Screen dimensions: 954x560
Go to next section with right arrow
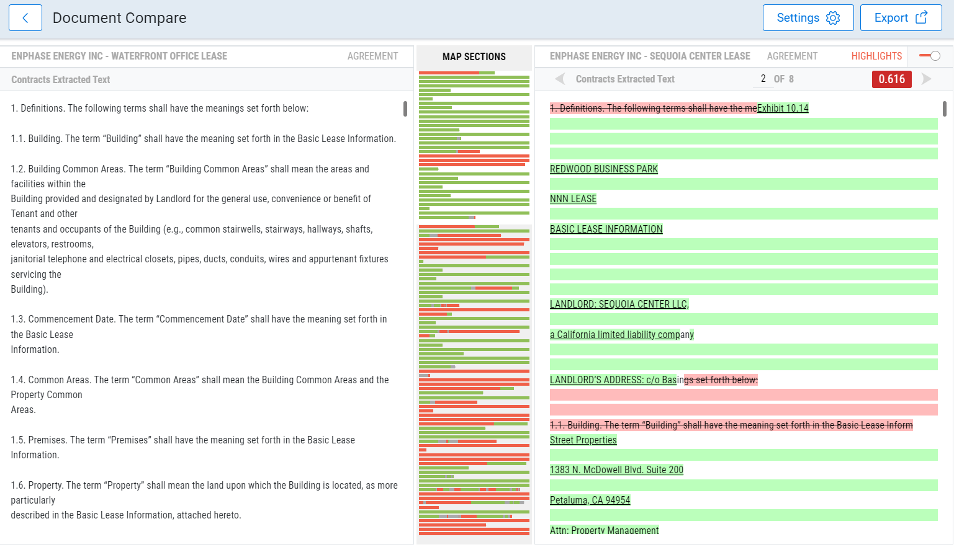(927, 79)
